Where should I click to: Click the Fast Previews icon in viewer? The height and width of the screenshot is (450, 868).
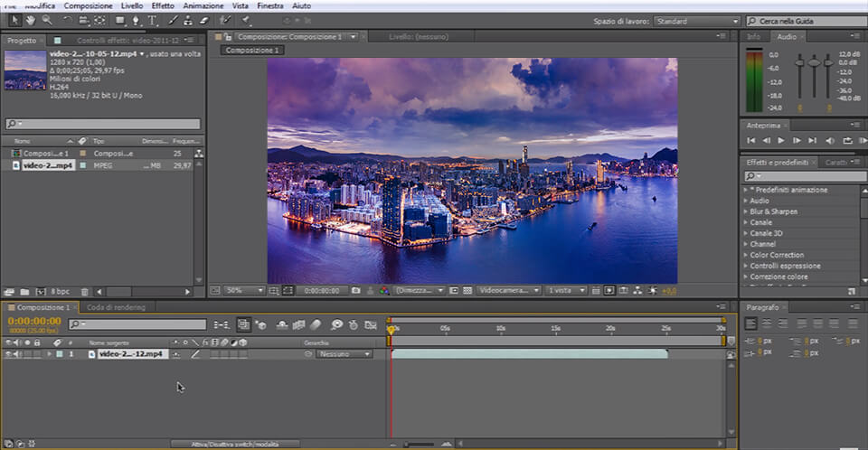pos(609,290)
